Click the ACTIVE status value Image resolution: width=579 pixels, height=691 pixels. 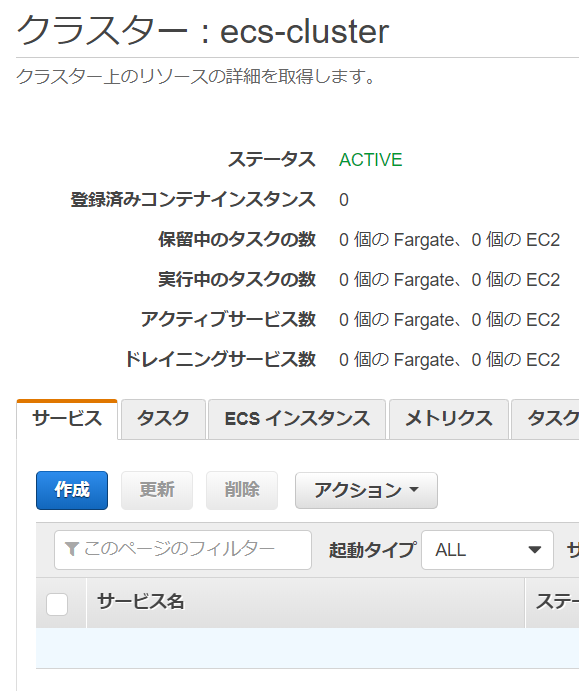tap(371, 160)
